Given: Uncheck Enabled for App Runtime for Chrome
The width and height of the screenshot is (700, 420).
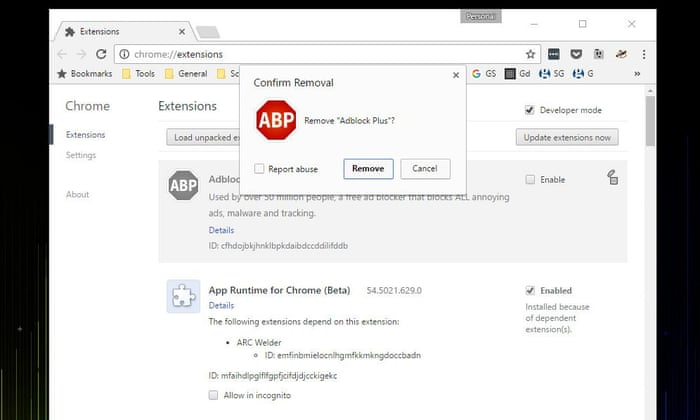Looking at the screenshot, I should [530, 291].
